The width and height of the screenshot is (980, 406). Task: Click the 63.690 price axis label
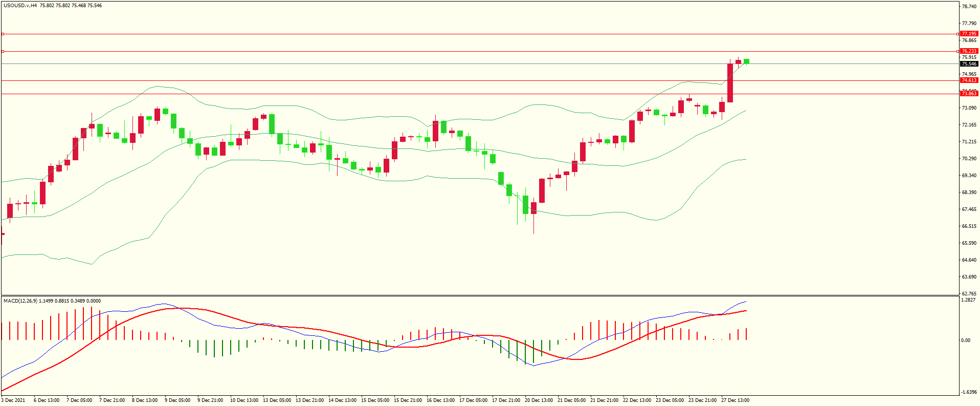(x=969, y=277)
